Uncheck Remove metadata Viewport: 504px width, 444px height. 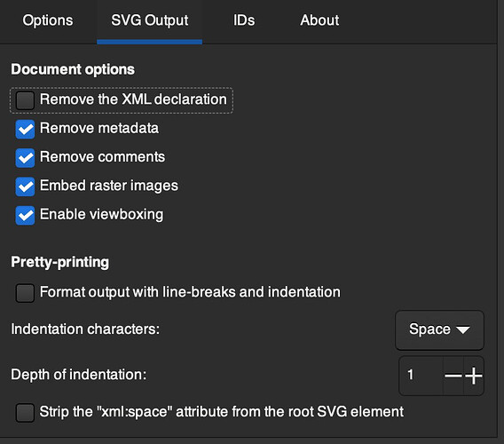click(25, 129)
